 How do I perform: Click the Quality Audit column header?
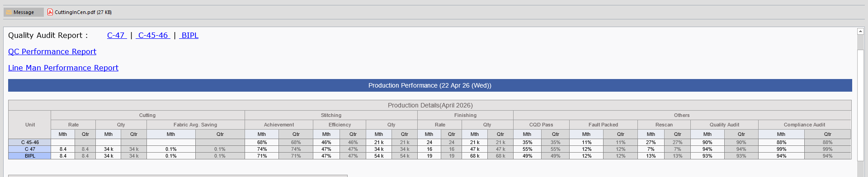(x=724, y=125)
